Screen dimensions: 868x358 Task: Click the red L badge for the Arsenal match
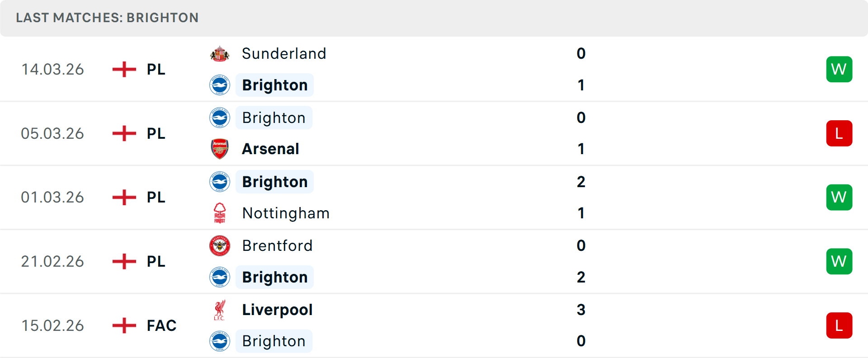pos(840,133)
